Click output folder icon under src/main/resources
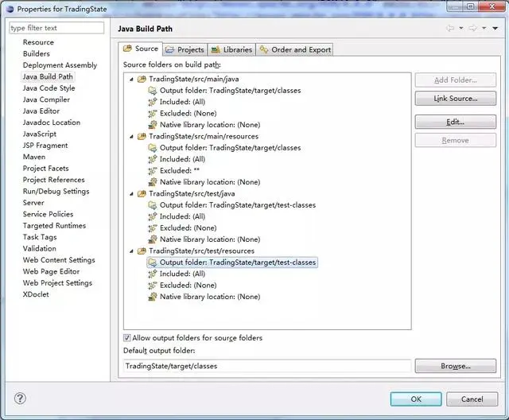 click(x=153, y=148)
